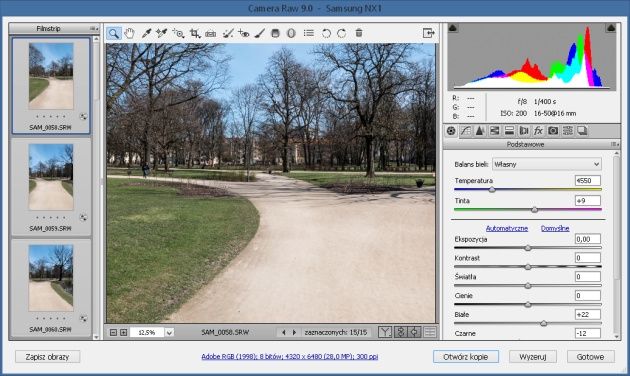Click the Automatyczne link

tap(507, 228)
